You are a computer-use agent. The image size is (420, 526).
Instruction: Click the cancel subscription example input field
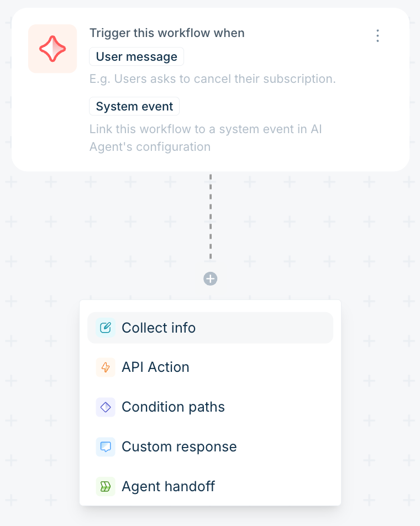(x=212, y=79)
